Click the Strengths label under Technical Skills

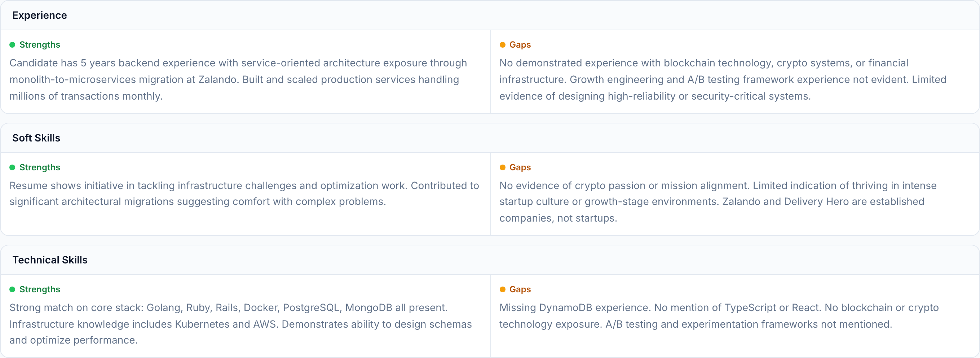pos(40,289)
